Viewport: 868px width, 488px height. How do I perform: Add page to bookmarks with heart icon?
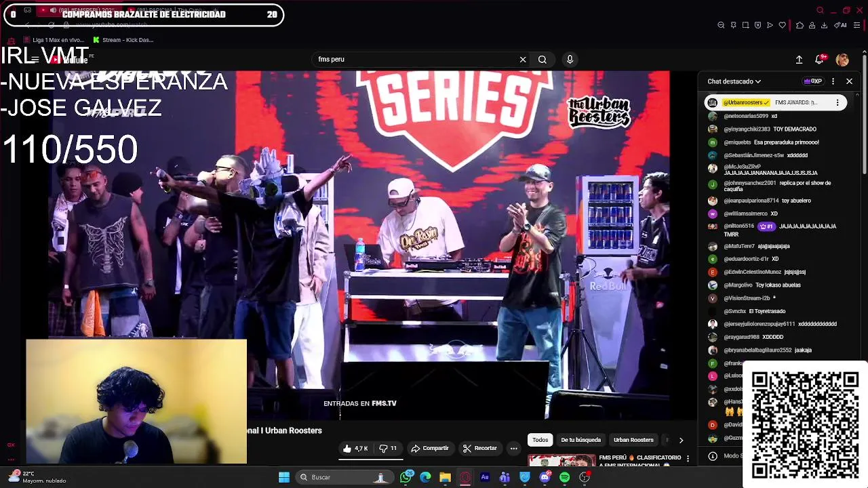[782, 25]
